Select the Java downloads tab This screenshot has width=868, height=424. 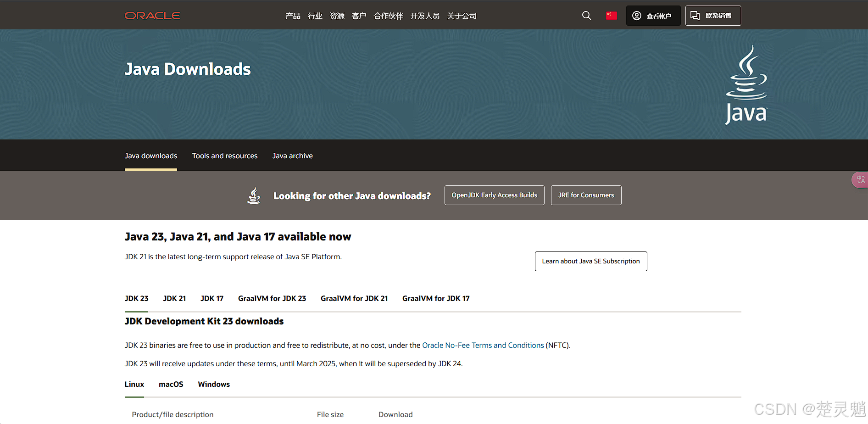(151, 156)
